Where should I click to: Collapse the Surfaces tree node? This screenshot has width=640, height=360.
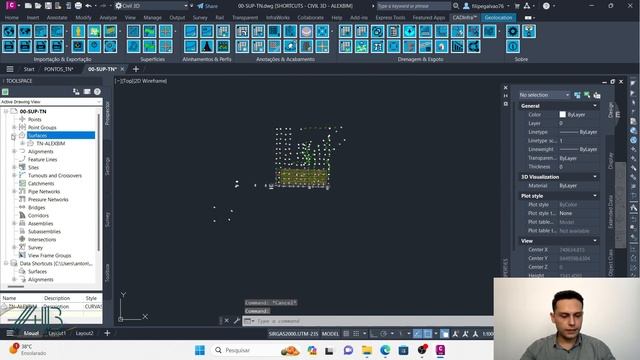pyautogui.click(x=13, y=136)
